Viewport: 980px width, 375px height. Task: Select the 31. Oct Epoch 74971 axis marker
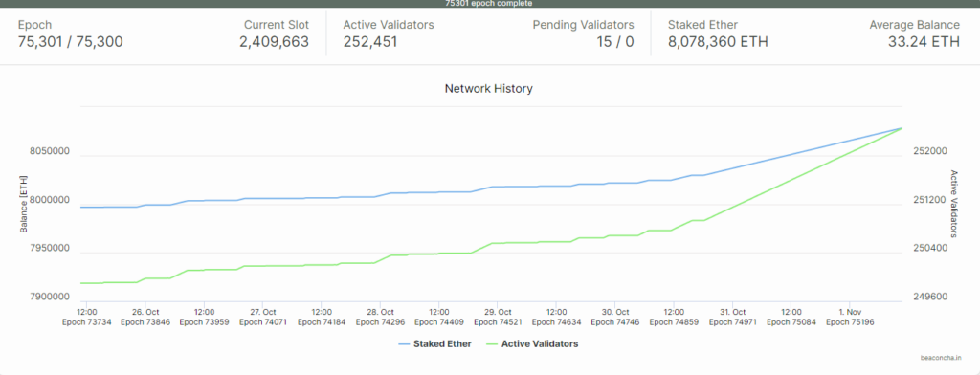pyautogui.click(x=732, y=317)
